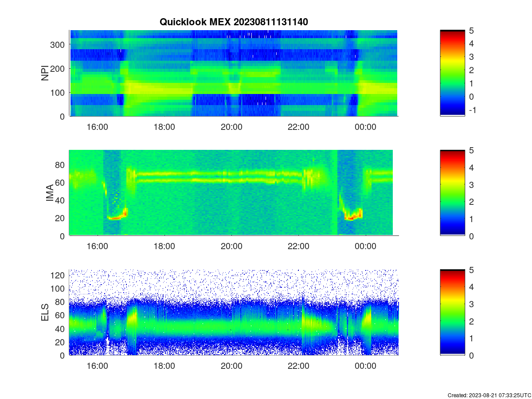Click the 00:00 tick under IMA plot
532x399 pixels.
tap(365, 246)
